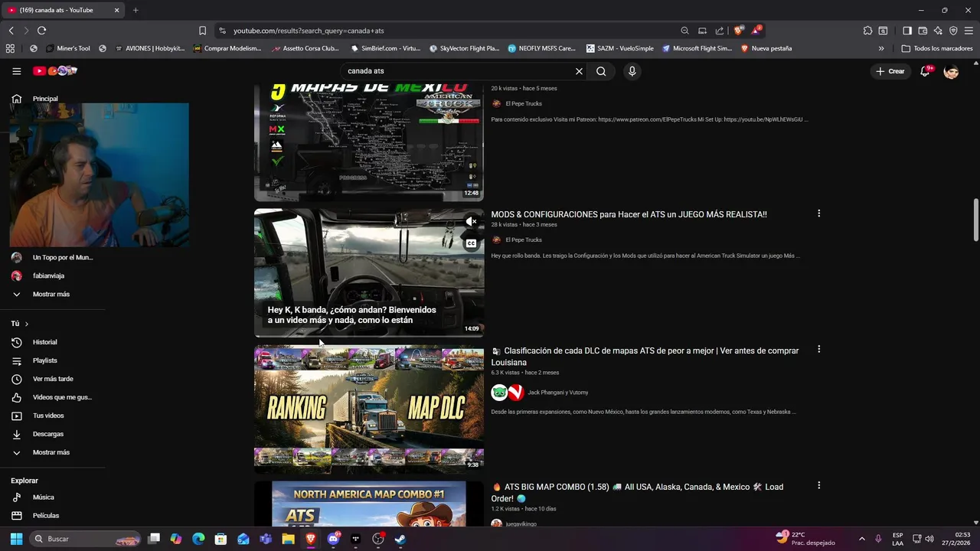
Task: Open Windows Start menu
Action: click(x=16, y=539)
